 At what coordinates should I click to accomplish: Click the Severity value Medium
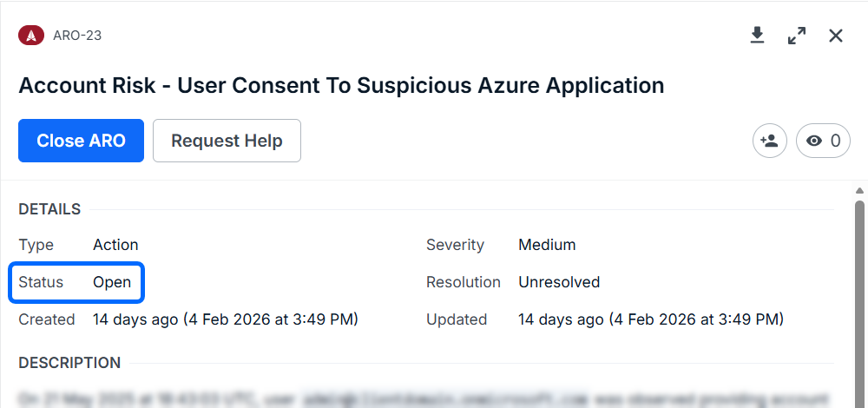click(547, 245)
